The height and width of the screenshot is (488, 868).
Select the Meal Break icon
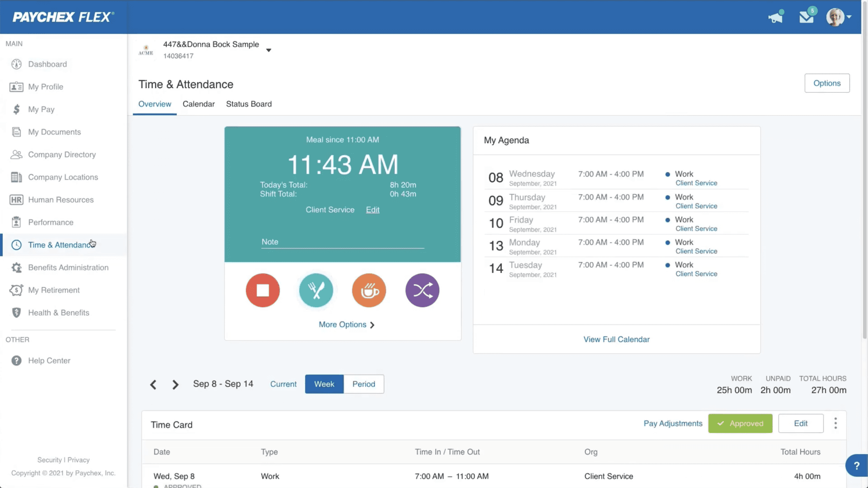(316, 290)
